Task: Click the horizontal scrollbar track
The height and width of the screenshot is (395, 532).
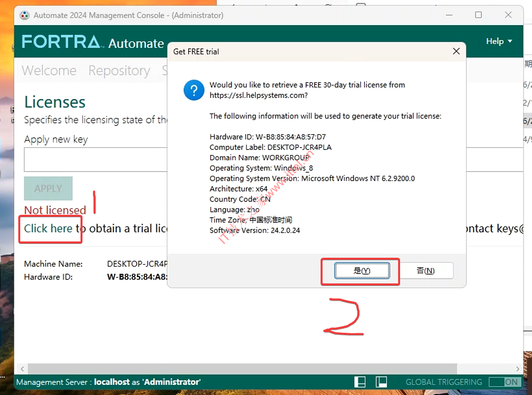Action: click(x=270, y=368)
